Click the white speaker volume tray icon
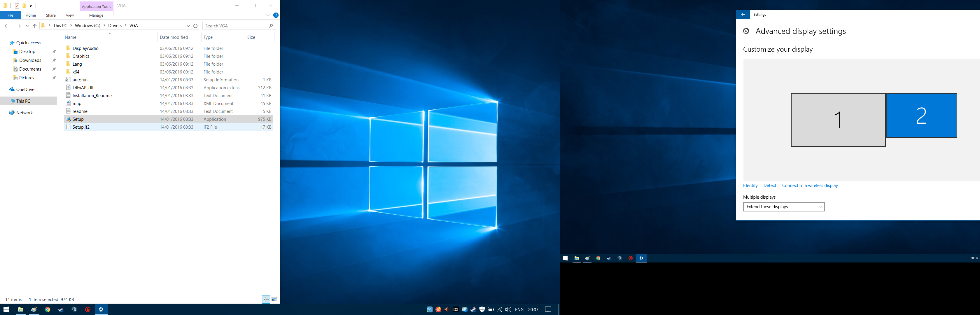The height and width of the screenshot is (315, 980). 508,309
